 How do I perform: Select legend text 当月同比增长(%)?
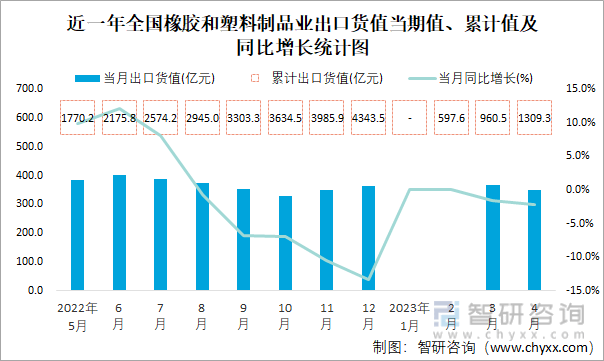pyautogui.click(x=485, y=78)
